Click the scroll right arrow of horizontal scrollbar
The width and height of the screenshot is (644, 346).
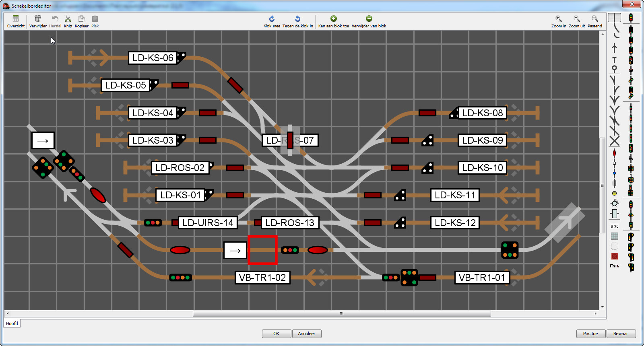[x=595, y=313]
